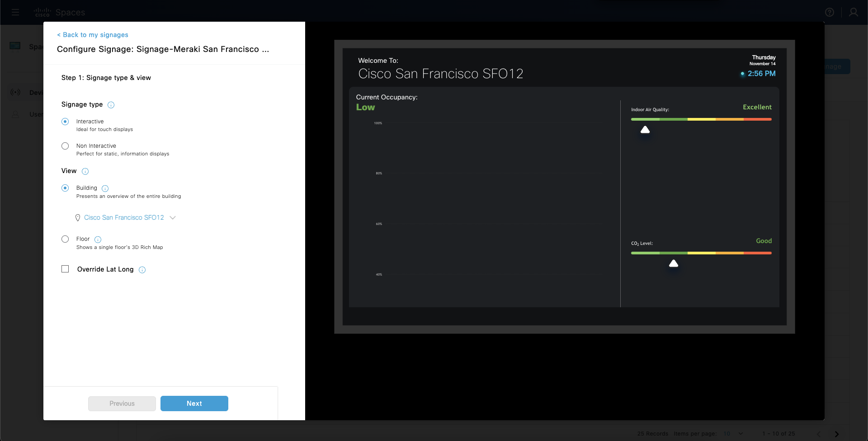The height and width of the screenshot is (441, 868).
Task: Open the user profile icon
Action: pyautogui.click(x=853, y=12)
